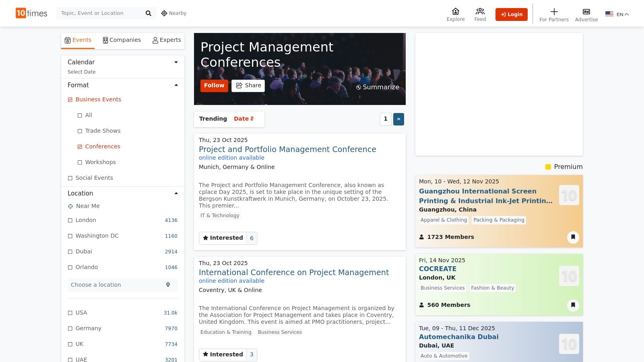This screenshot has height=362, width=644.
Task: Switch to the Companies tab
Action: [x=122, y=40]
